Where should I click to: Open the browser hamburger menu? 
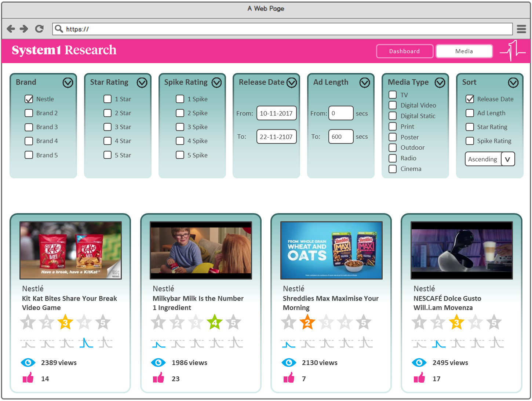pos(521,29)
